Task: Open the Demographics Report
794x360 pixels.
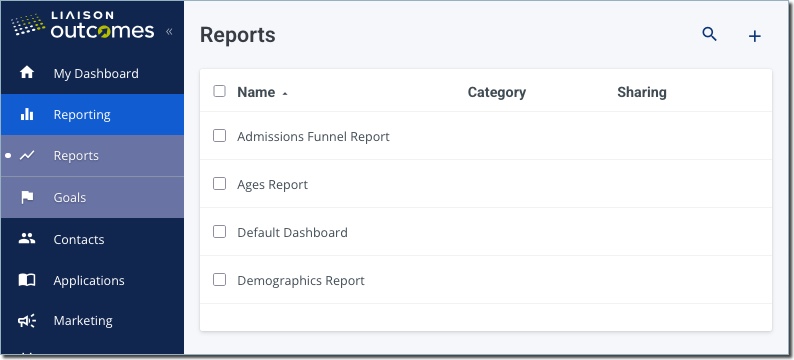Action: pos(301,281)
